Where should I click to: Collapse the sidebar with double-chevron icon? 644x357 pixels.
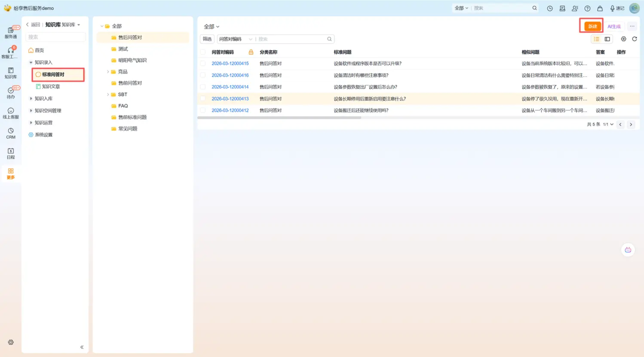[82, 347]
